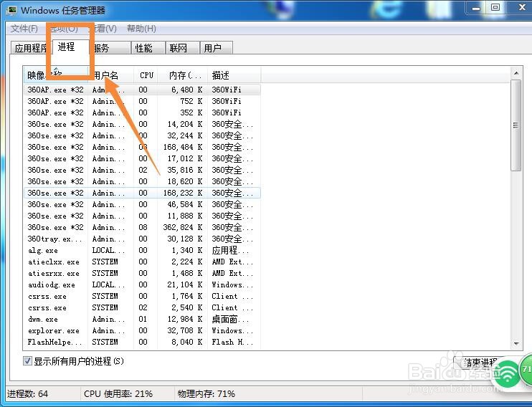Open the 帮助(H) menu

click(141, 29)
